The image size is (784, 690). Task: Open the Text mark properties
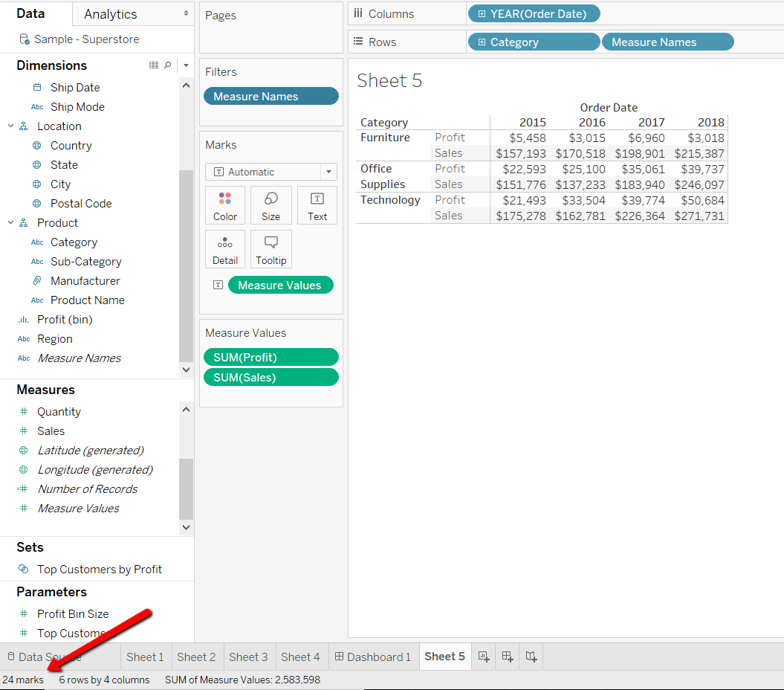tap(317, 205)
